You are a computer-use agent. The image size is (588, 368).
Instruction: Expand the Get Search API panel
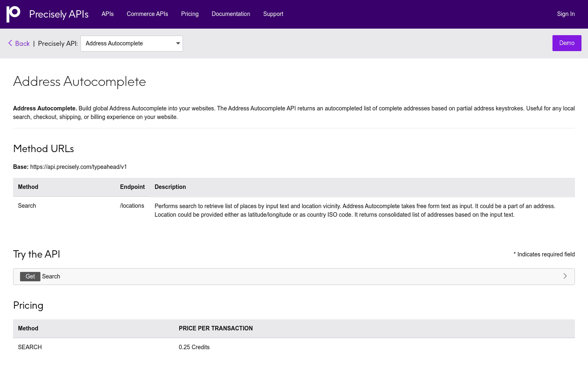[294, 276]
